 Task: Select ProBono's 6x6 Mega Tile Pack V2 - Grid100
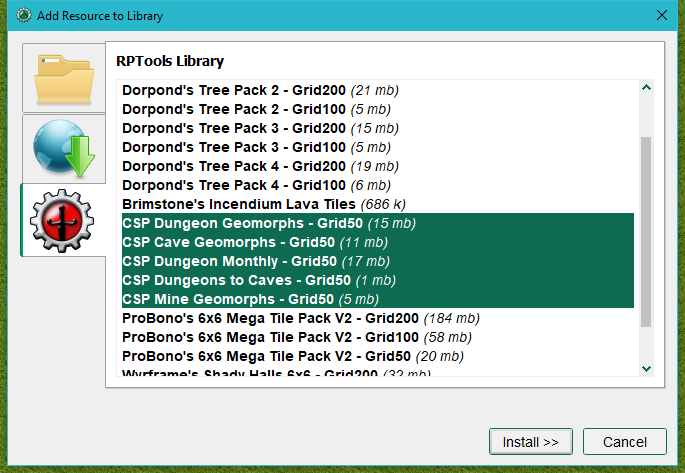pyautogui.click(x=378, y=337)
